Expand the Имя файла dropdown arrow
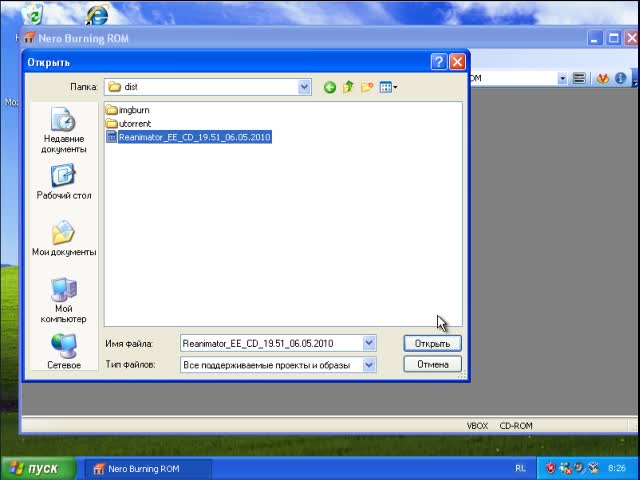The width and height of the screenshot is (640, 480). pyautogui.click(x=369, y=343)
